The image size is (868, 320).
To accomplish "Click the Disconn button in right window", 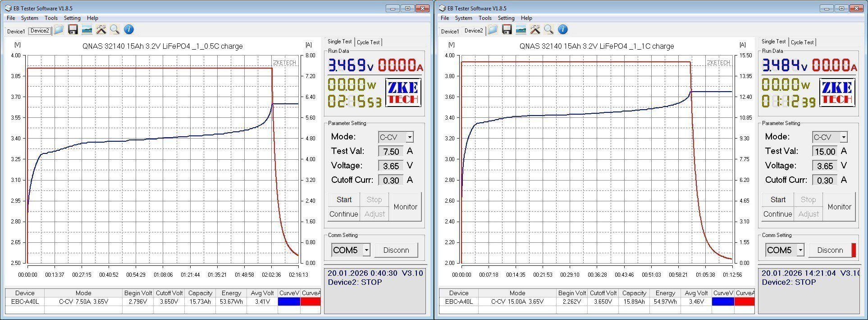I will (x=830, y=250).
